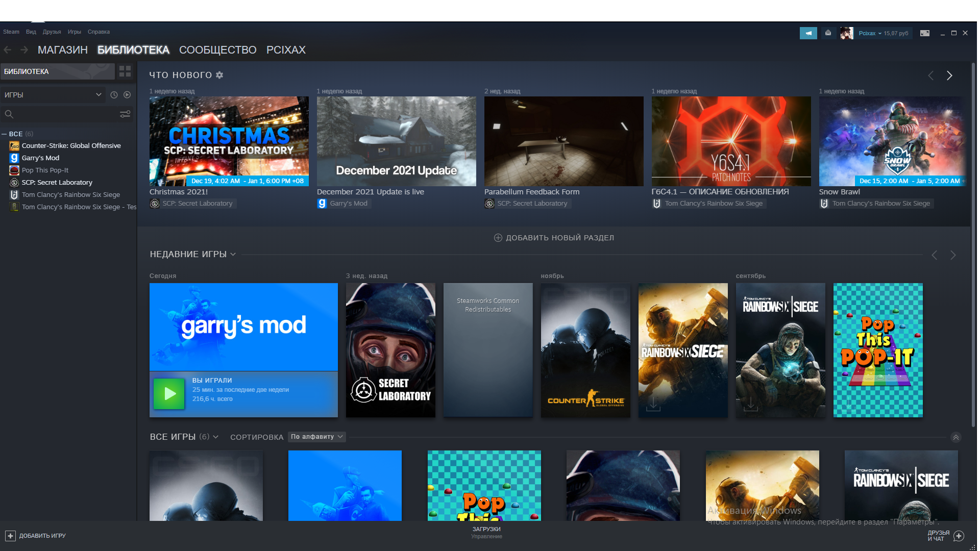Collapse the All Games section arrows

point(956,437)
